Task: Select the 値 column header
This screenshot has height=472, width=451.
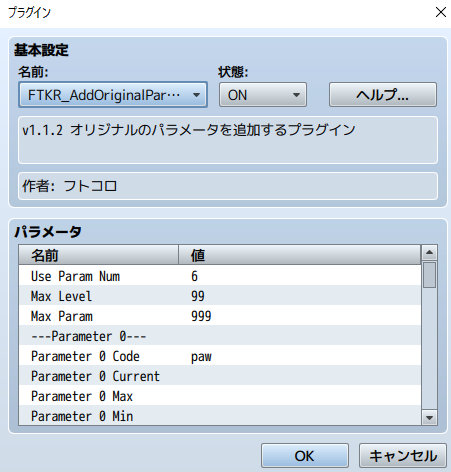Action: (300, 255)
